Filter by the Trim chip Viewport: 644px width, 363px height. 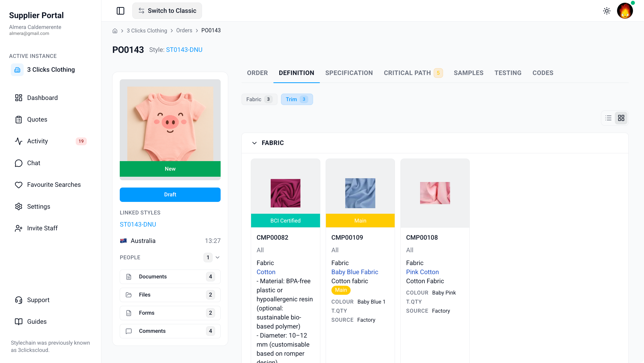coord(297,99)
